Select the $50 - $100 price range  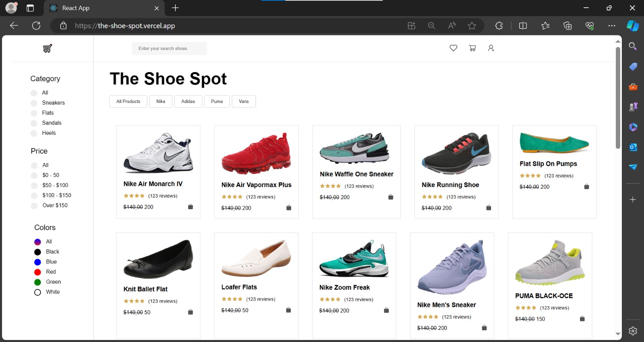[34, 185]
